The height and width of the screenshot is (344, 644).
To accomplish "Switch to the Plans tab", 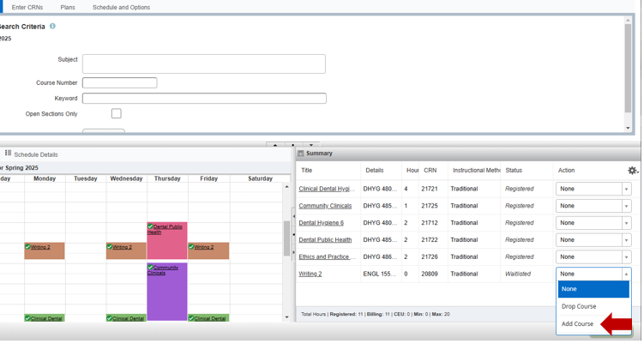I will [68, 7].
